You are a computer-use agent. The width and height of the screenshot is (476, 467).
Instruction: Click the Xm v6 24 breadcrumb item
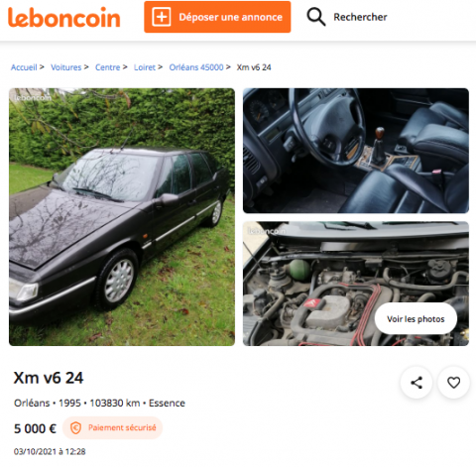click(x=254, y=67)
